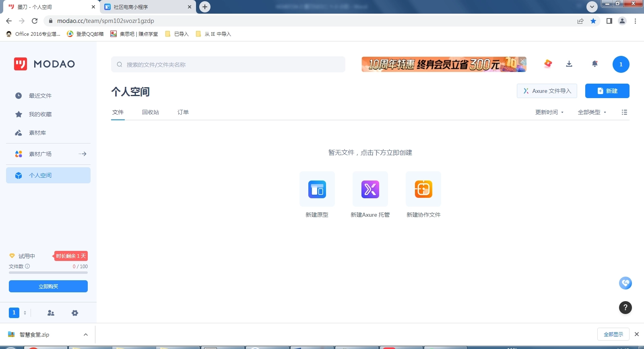This screenshot has height=349, width=644.
Task: Expand the 全部类型 filter dropdown
Action: click(592, 112)
